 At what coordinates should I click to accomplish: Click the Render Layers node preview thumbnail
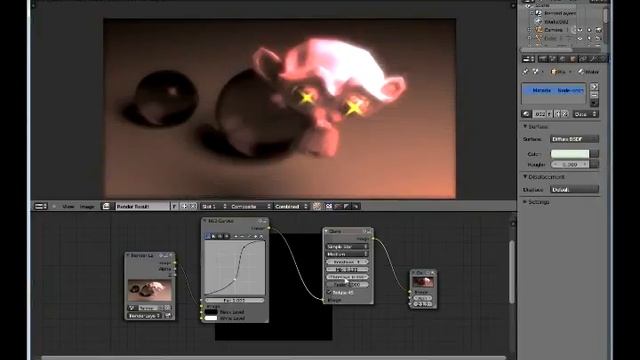150,290
